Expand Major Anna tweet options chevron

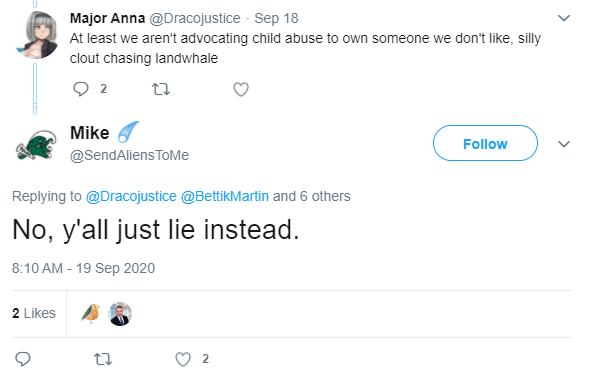564,18
